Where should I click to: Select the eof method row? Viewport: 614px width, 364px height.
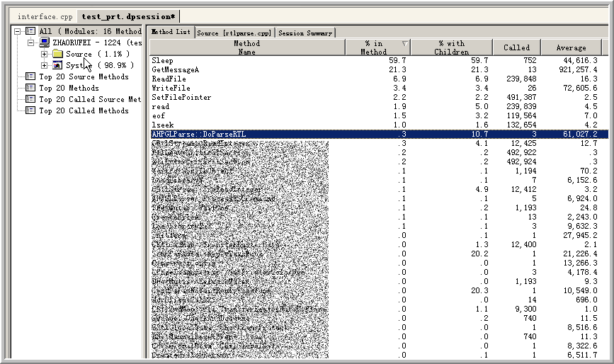(379, 116)
